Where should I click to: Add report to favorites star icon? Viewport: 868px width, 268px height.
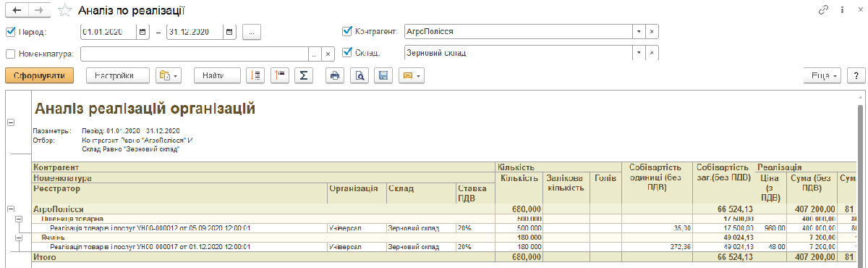click(65, 11)
